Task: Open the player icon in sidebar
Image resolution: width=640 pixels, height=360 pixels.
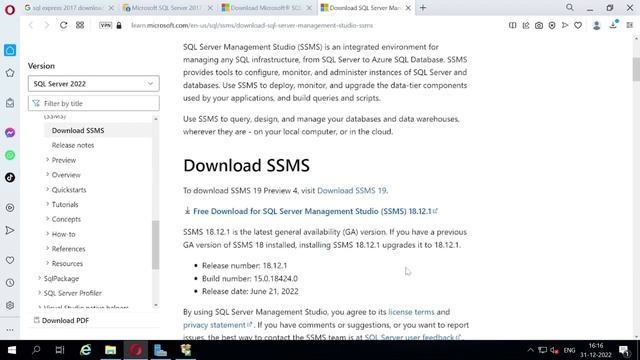Action: 10,208
